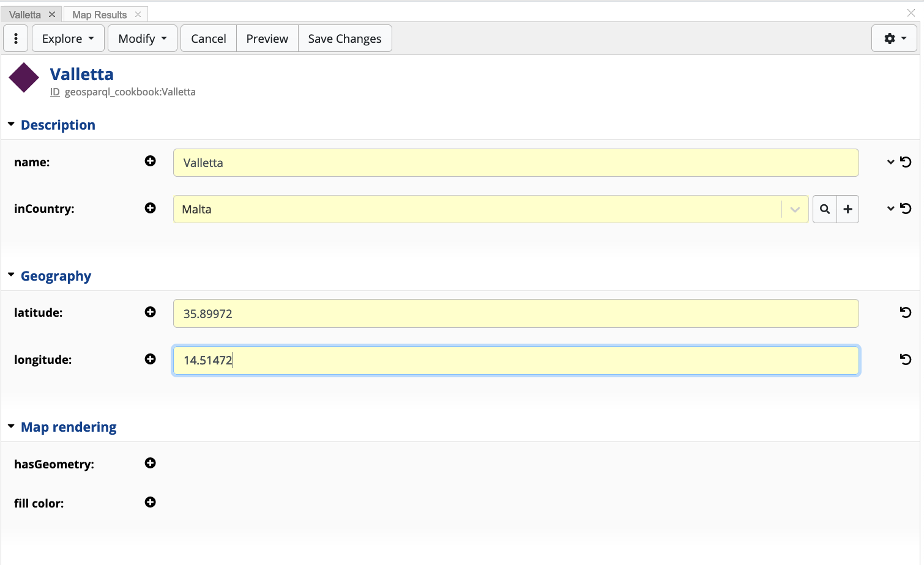Open the inCountry Malta dropdown

[x=794, y=209]
